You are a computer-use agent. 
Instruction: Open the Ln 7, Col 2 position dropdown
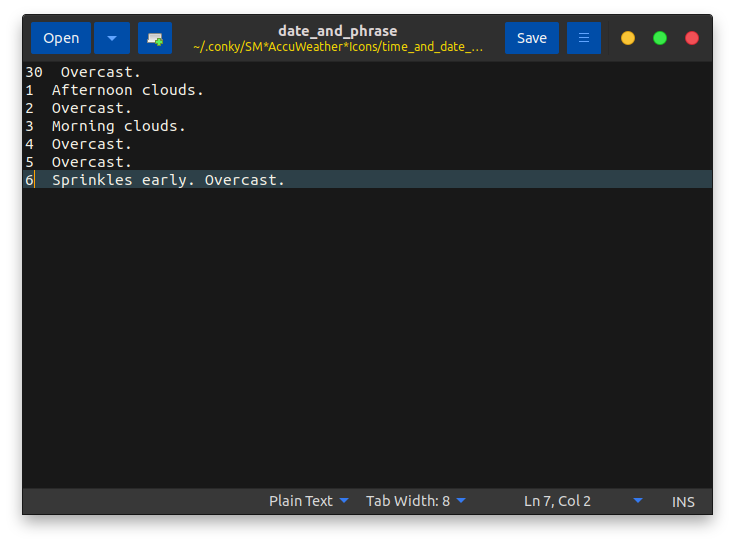(x=582, y=501)
